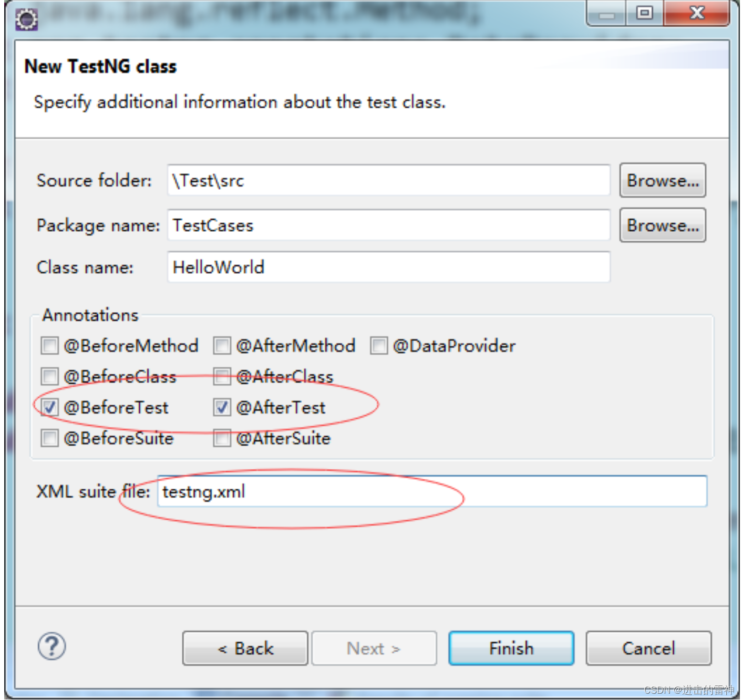Browse for a package name
Image resolution: width=742 pixels, height=700 pixels.
663,225
